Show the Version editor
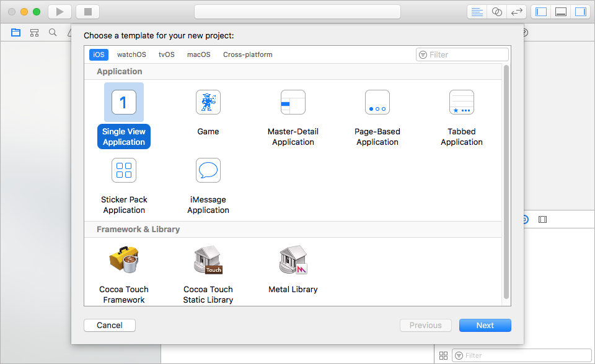 point(516,12)
